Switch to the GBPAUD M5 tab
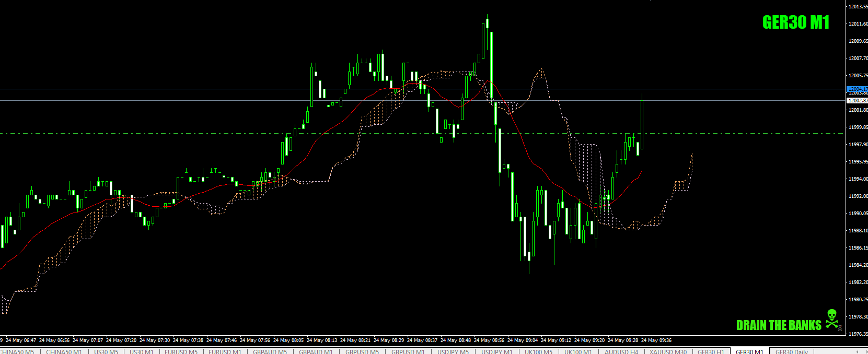This screenshot has height=354, width=868. [270, 351]
